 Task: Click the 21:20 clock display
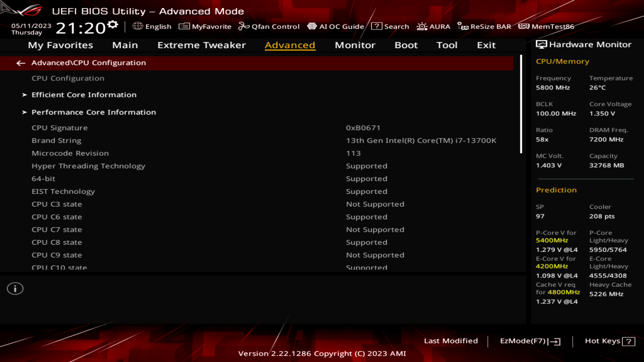(80, 28)
